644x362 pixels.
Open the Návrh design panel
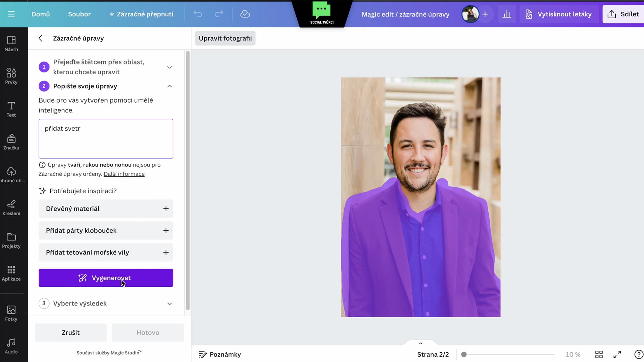coord(11,43)
